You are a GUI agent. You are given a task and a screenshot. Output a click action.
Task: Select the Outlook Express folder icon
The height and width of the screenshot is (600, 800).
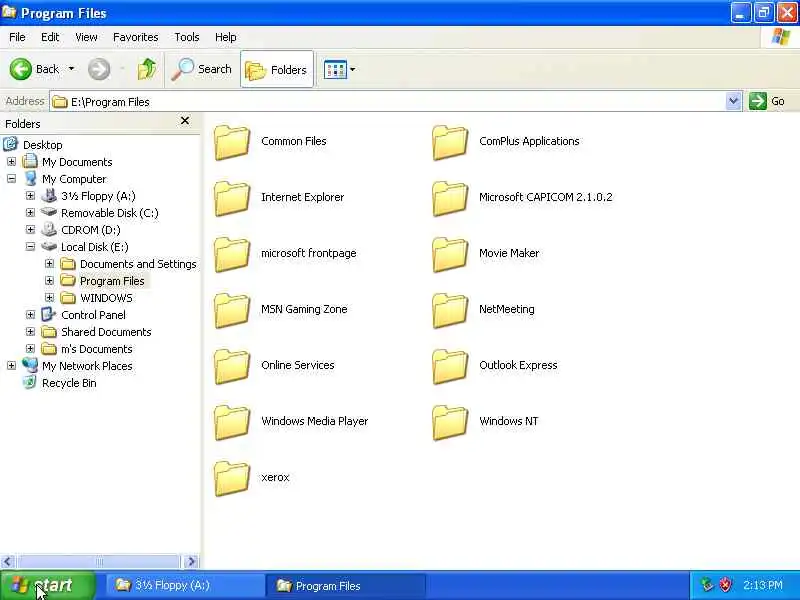click(x=449, y=367)
